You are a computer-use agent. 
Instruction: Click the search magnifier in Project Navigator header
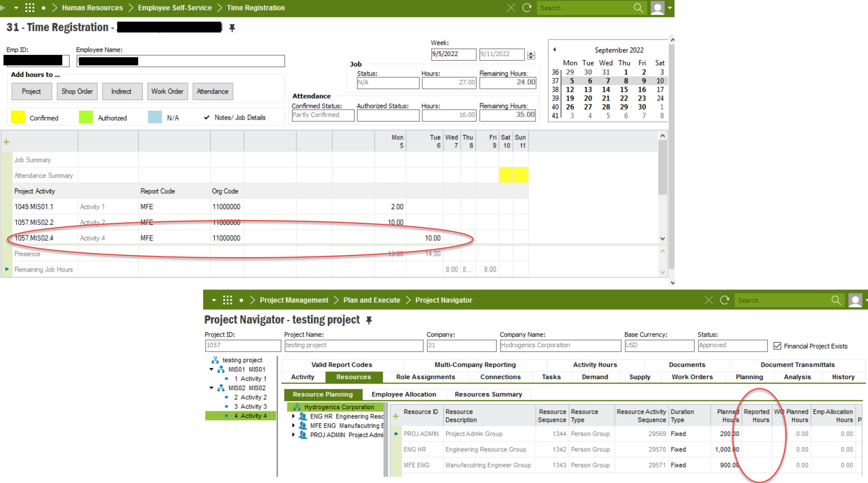(836, 300)
